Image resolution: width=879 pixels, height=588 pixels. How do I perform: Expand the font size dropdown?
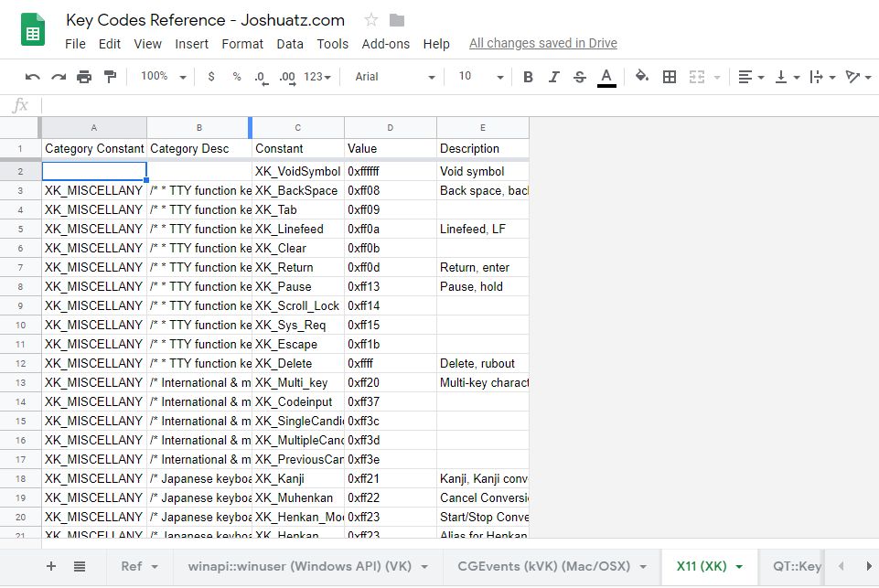[481, 77]
